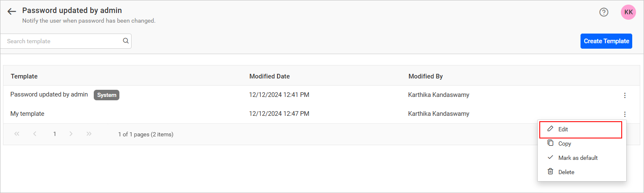Choose Delete from the context menu

(x=566, y=172)
